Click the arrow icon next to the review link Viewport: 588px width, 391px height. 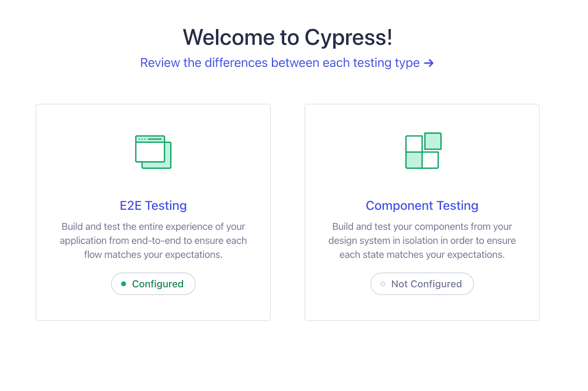pyautogui.click(x=429, y=63)
